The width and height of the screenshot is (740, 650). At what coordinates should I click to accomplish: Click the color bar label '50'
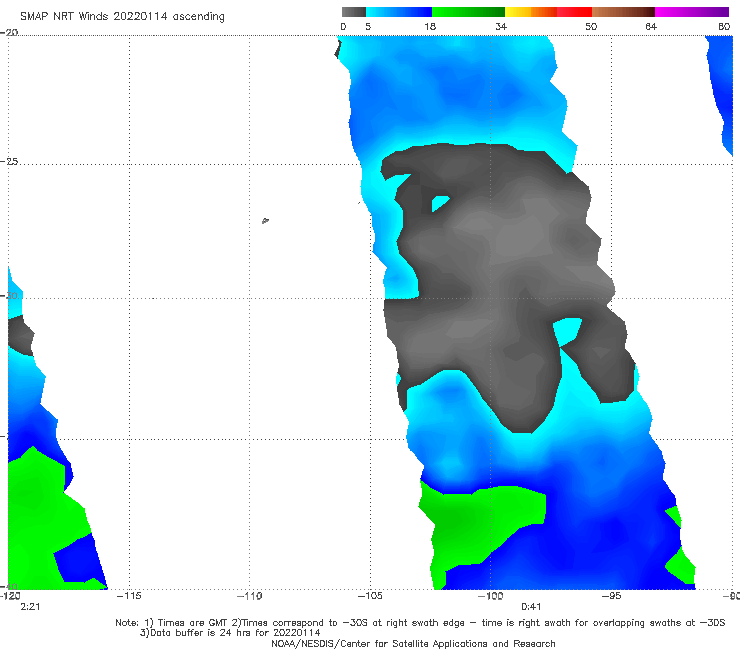[x=591, y=27]
